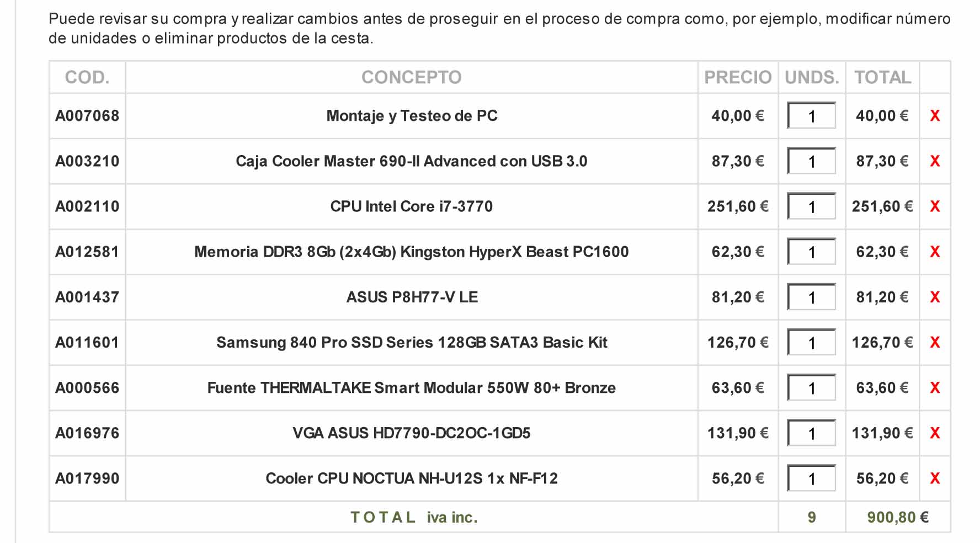The height and width of the screenshot is (543, 980).
Task: Remove THERMALTAKE Smart Modular power supply
Action: 935,387
